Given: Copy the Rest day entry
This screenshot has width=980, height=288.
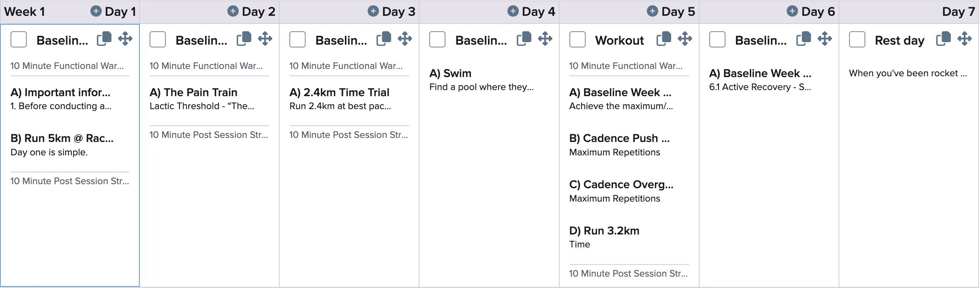Looking at the screenshot, I should pyautogui.click(x=943, y=39).
